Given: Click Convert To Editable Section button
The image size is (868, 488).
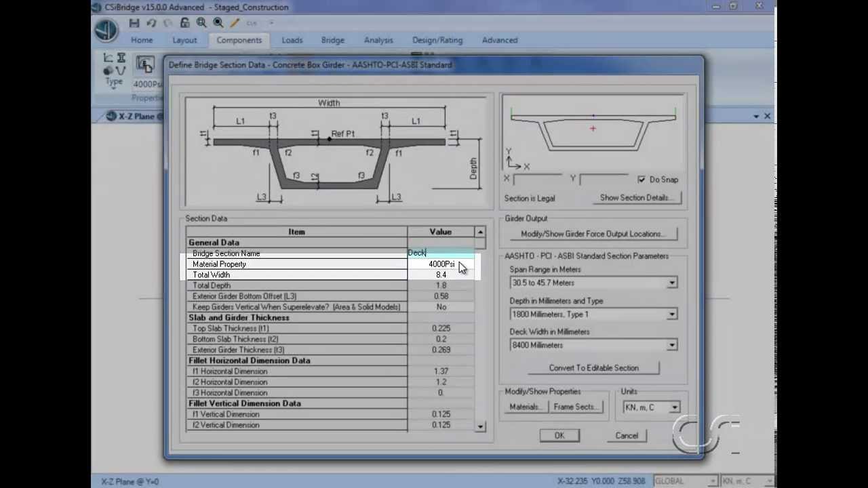Looking at the screenshot, I should 593,368.
